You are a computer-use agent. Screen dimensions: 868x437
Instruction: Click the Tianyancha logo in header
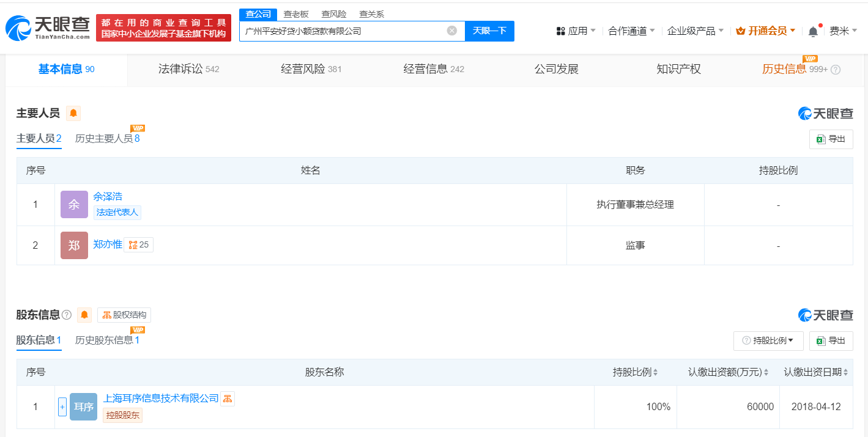click(48, 27)
